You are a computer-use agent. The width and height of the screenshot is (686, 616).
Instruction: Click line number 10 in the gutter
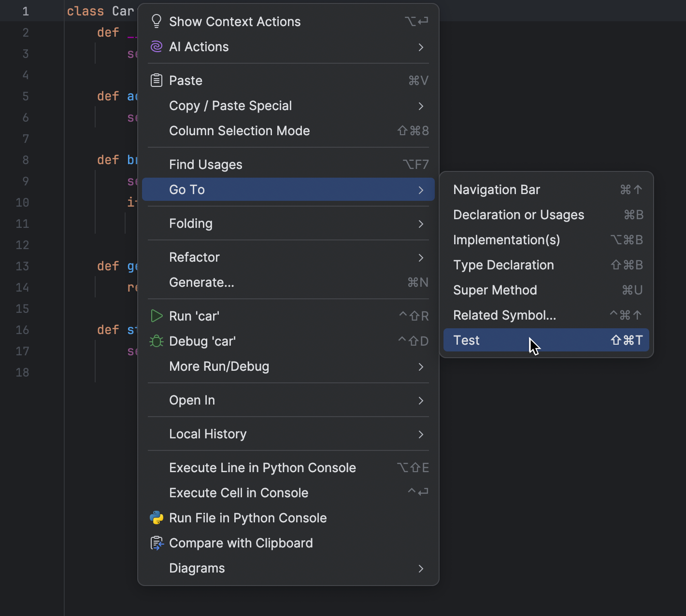click(22, 202)
